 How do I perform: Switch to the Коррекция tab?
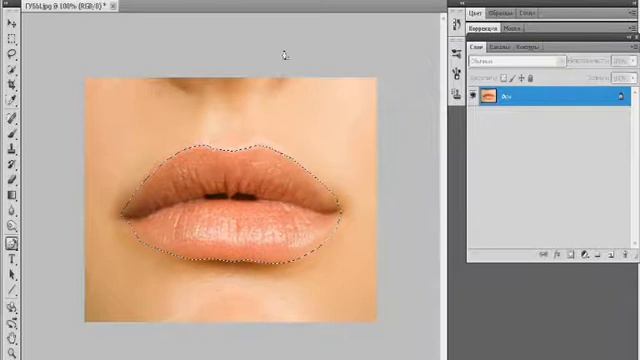[483, 29]
